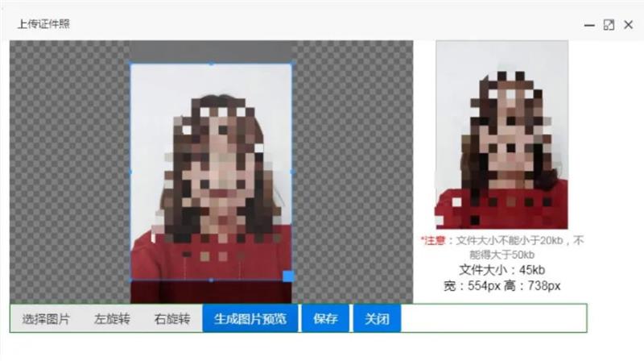
Task: Click the crop box left-center handle
Action: click(x=130, y=172)
